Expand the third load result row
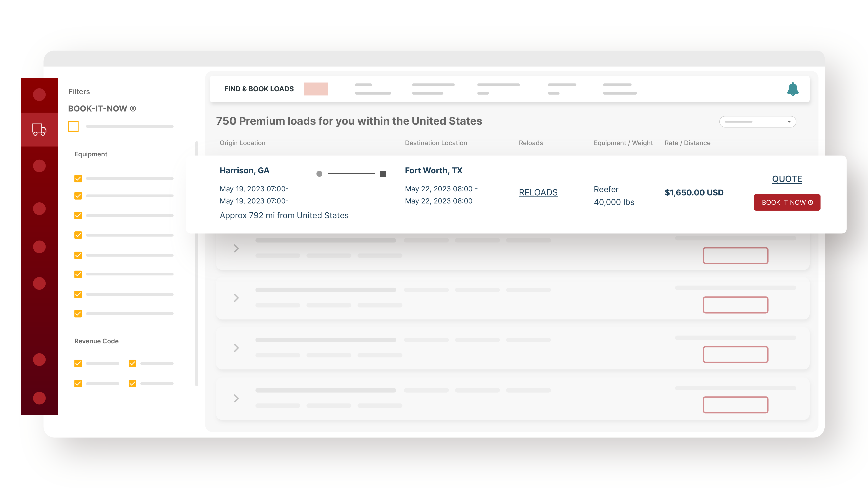 coord(237,348)
